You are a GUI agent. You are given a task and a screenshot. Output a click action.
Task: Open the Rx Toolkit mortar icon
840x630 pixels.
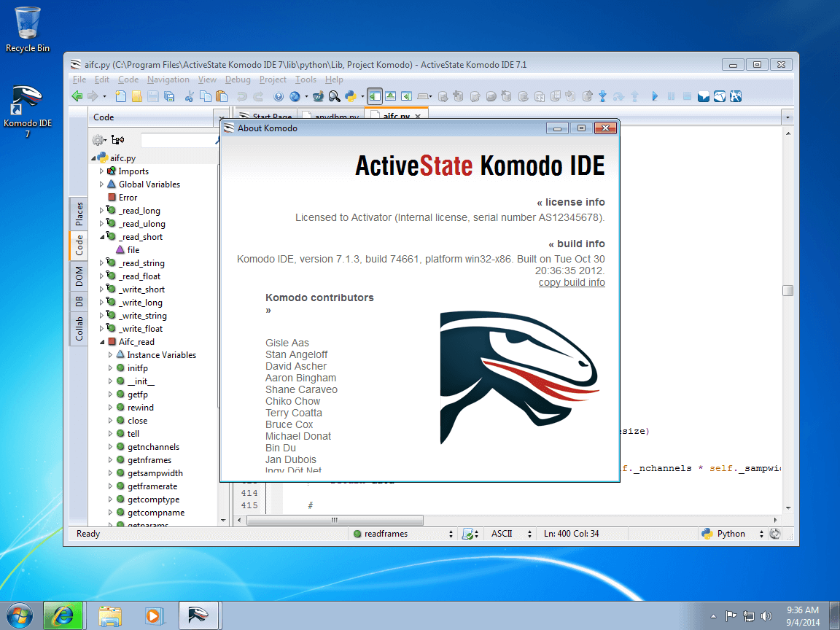point(318,96)
